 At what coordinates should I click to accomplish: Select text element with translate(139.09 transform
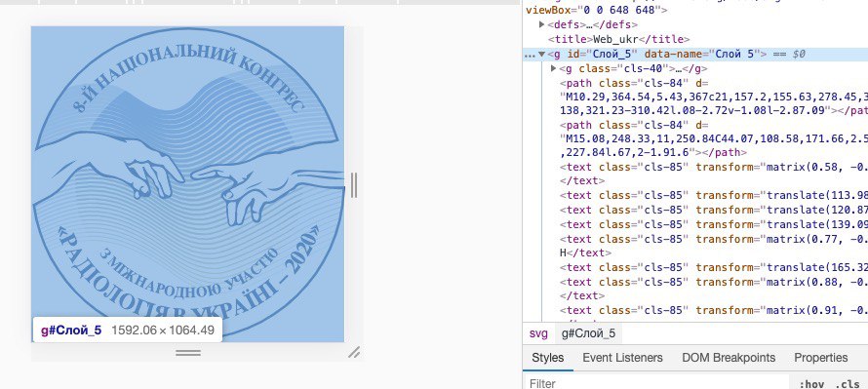point(714,224)
